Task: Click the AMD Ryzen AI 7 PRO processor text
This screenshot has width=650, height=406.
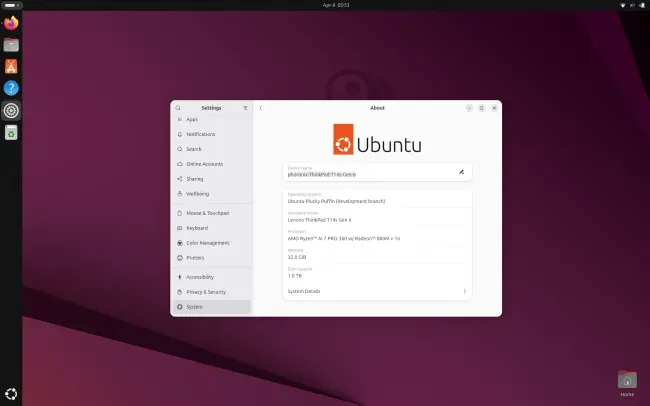Action: coord(344,238)
